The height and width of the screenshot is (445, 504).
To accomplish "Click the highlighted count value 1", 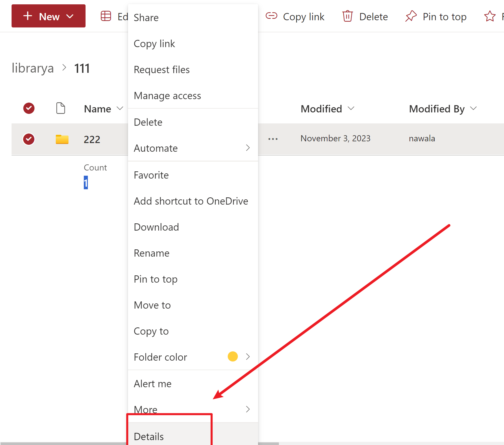I will (x=86, y=183).
